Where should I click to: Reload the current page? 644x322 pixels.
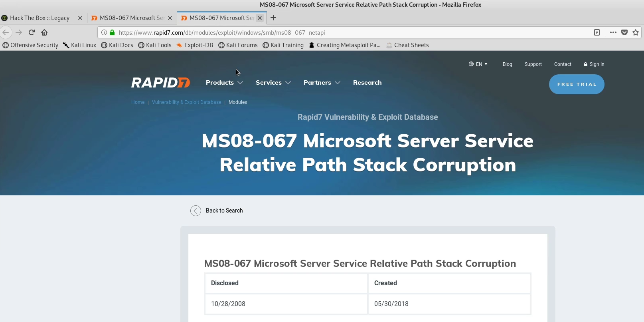[x=32, y=32]
